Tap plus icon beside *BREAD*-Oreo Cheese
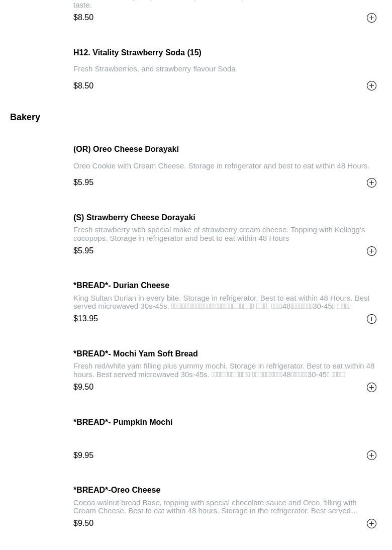This screenshot has height=550, width=392. click(371, 524)
